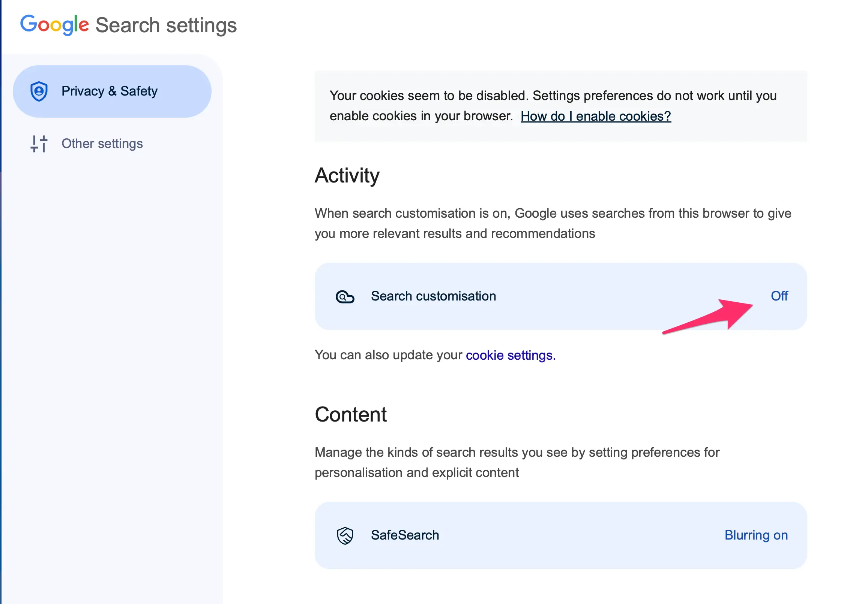Click the Content section heading
This screenshot has height=604, width=868.
click(x=350, y=414)
